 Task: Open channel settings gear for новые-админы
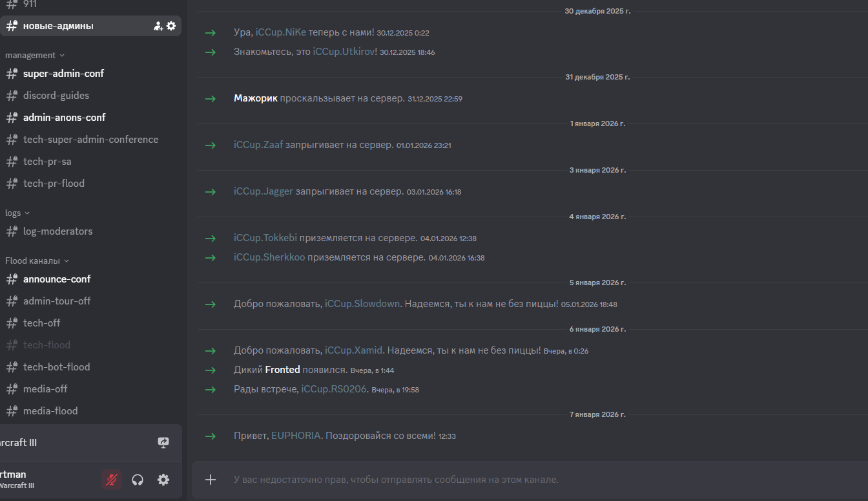(x=171, y=26)
